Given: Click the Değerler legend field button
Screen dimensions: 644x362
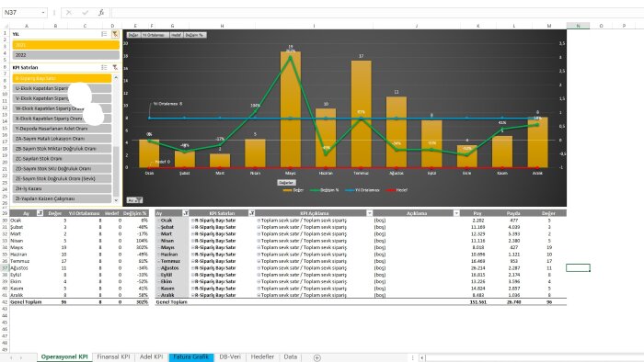Looking at the screenshot, I should 286,183.
